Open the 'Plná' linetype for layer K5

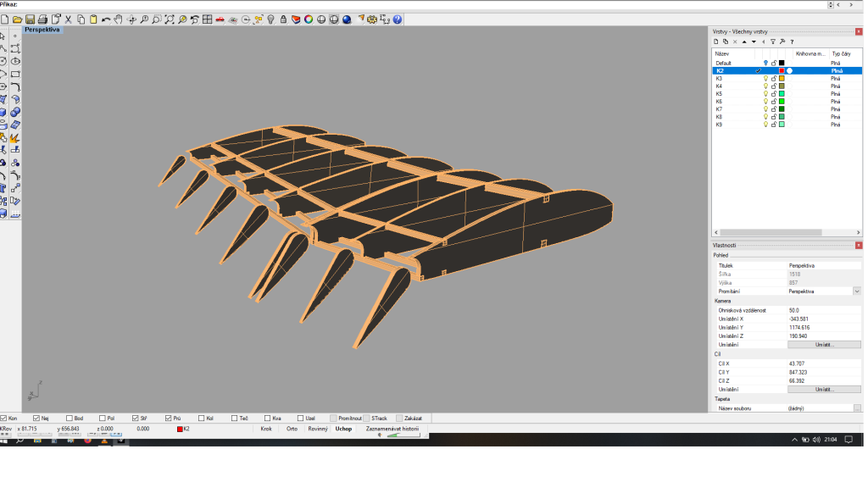(x=836, y=93)
